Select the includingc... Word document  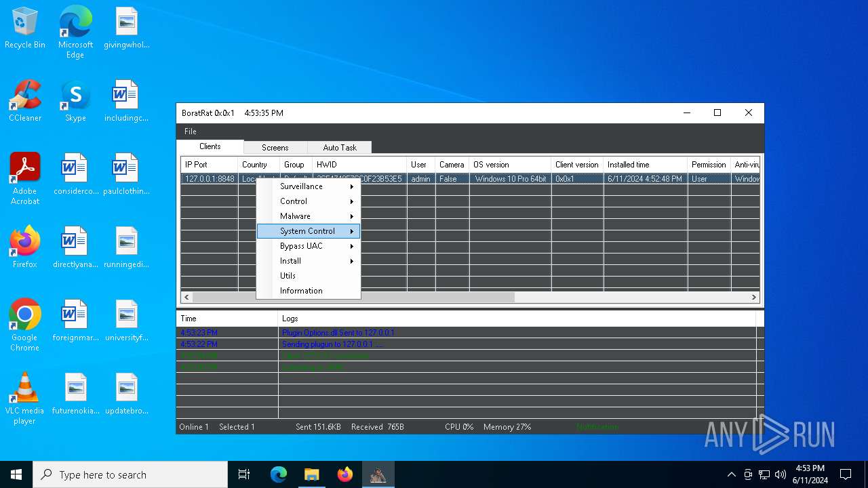(126, 102)
